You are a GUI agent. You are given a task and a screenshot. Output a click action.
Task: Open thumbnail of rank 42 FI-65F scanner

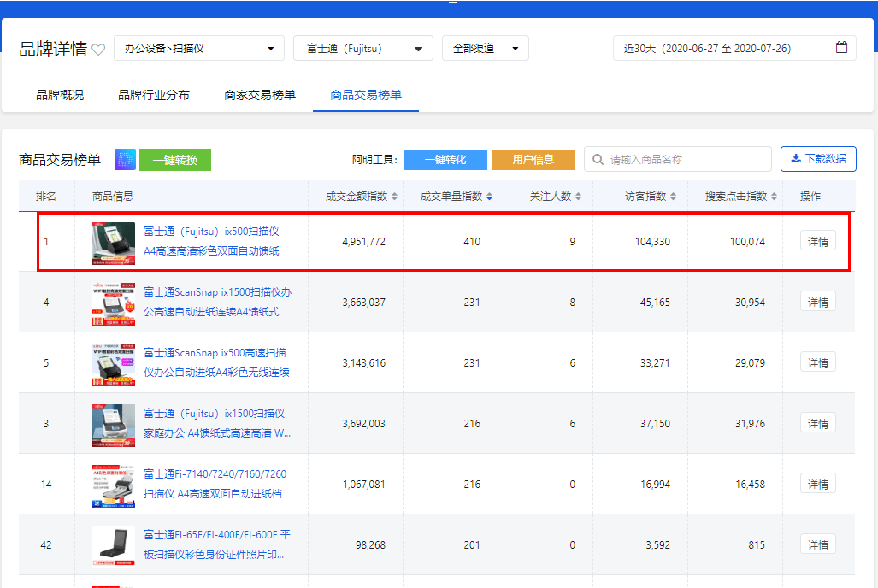114,547
